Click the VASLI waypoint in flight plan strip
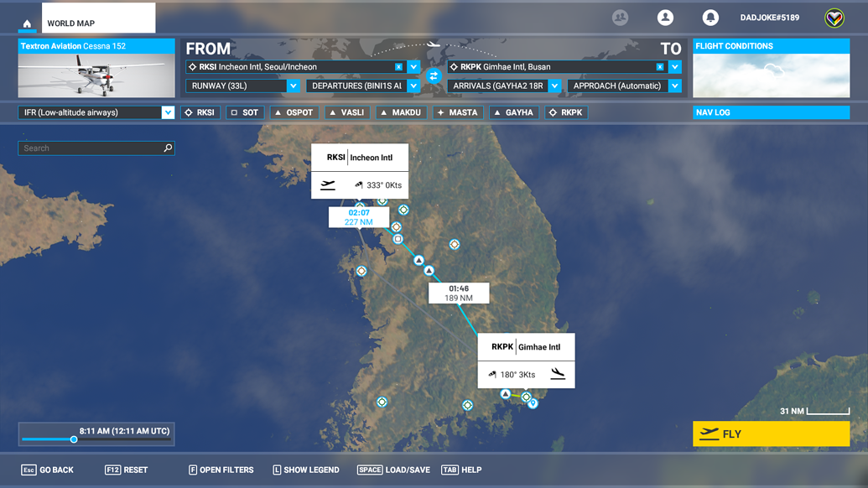The width and height of the screenshot is (868, 488). tap(346, 112)
